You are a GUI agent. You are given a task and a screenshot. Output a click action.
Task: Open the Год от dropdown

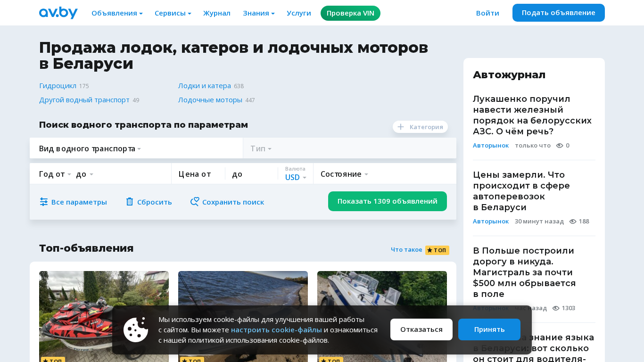(55, 174)
